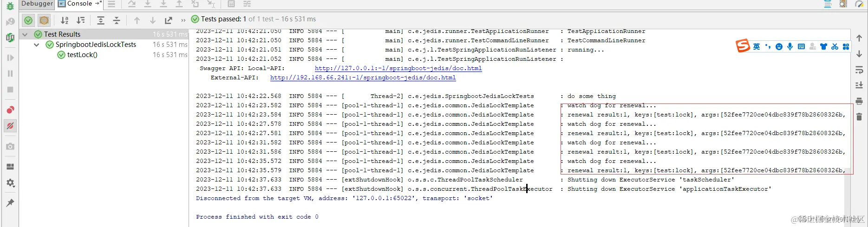The height and width of the screenshot is (227, 868).
Task: Stop the process with the square icon
Action: pos(10,90)
